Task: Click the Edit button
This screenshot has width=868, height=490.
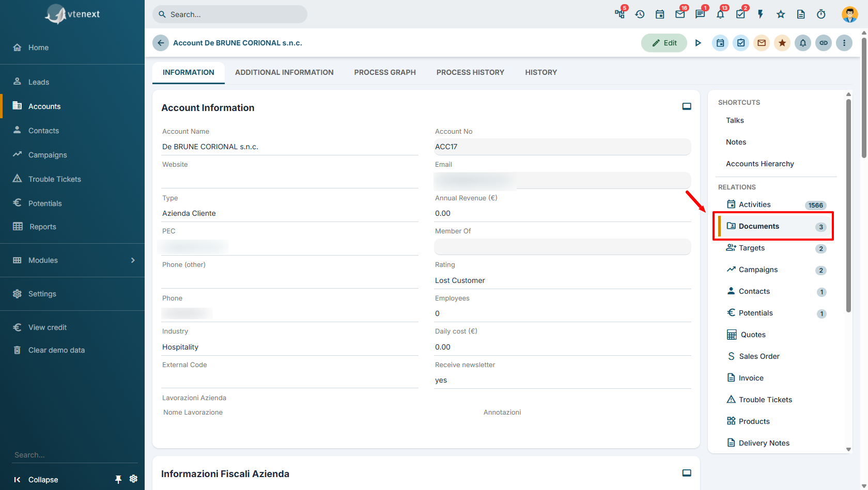Action: 664,43
